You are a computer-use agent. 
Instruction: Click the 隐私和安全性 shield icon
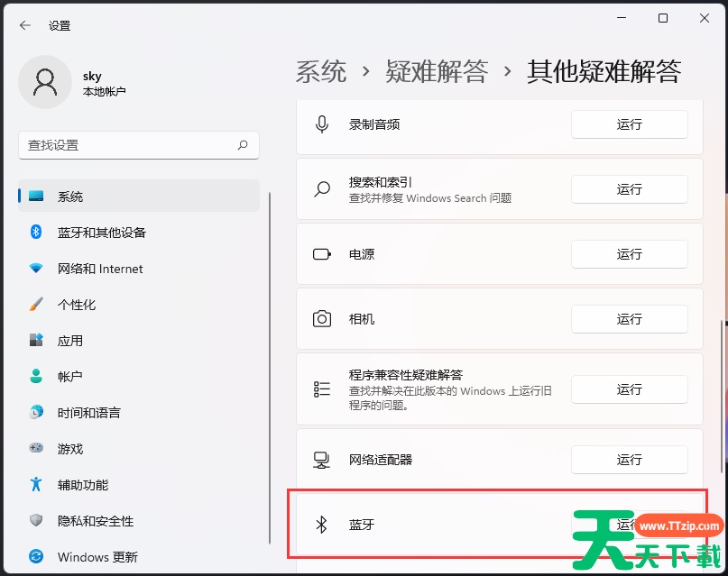click(36, 521)
